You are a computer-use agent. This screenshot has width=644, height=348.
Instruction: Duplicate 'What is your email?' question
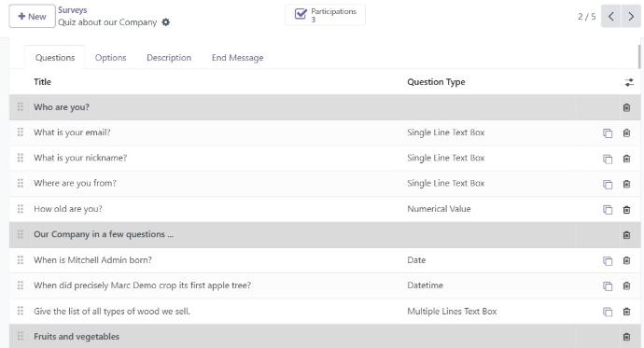point(608,133)
